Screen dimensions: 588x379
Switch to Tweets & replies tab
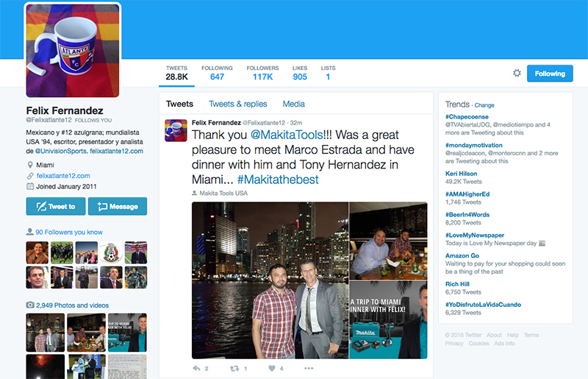point(237,104)
